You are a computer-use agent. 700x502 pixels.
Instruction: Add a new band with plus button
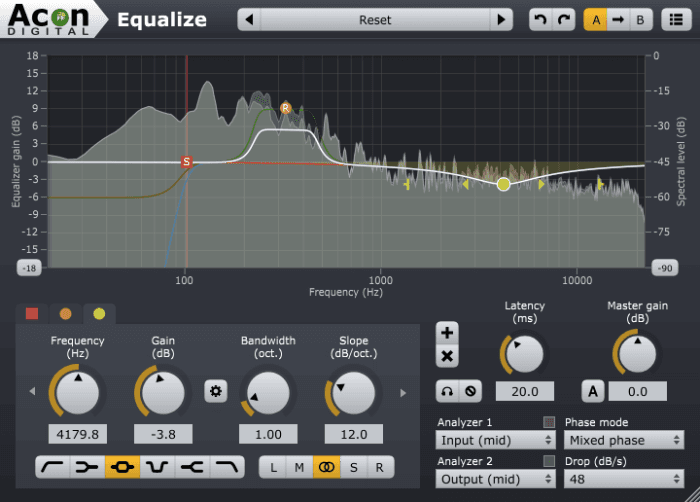point(447,333)
